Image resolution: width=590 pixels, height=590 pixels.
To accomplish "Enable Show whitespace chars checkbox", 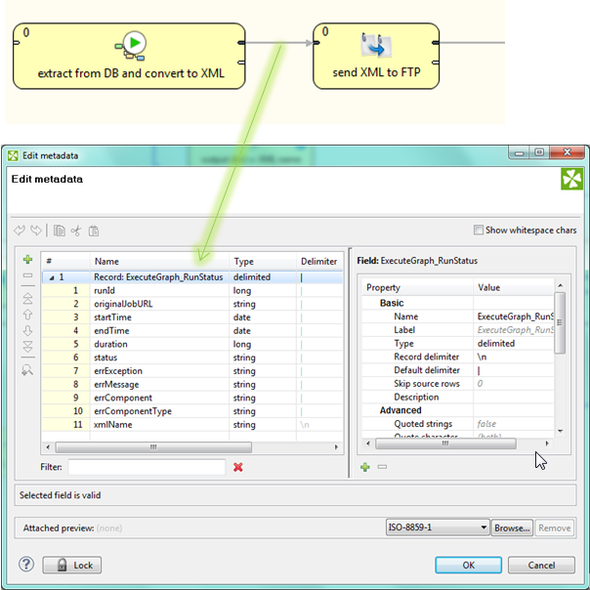I will (478, 230).
